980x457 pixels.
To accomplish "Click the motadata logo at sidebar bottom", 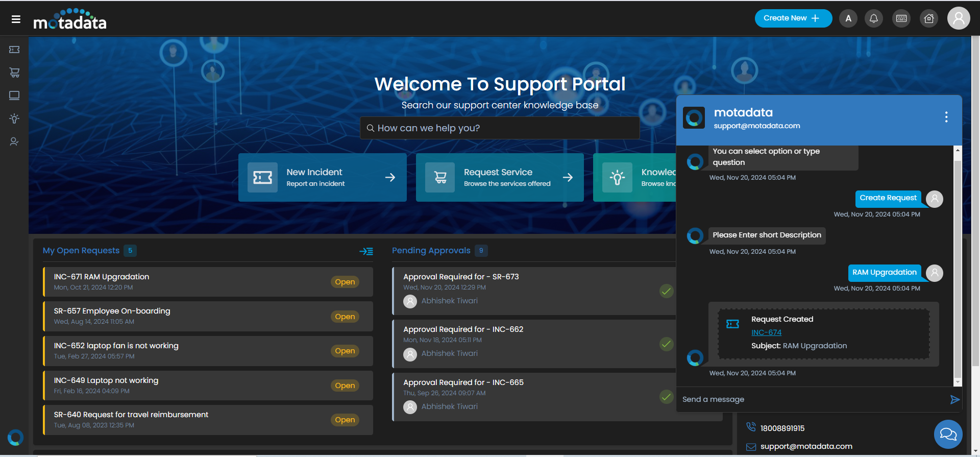I will pyautogui.click(x=15, y=438).
